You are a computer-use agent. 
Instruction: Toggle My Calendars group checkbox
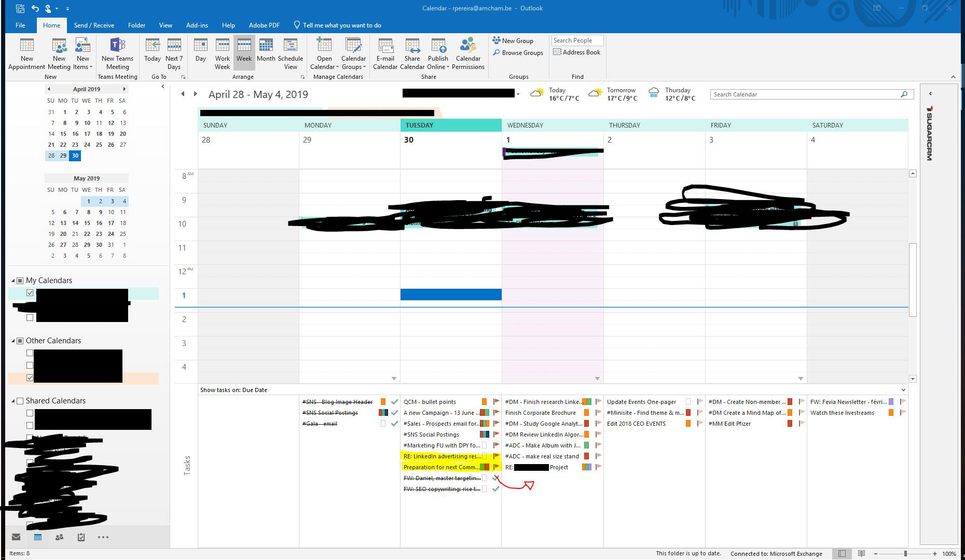pyautogui.click(x=20, y=281)
